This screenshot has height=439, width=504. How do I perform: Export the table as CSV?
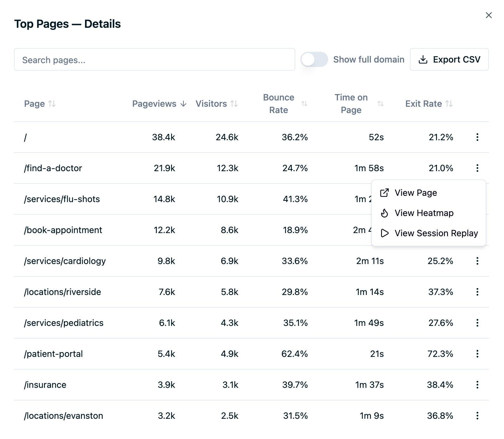[449, 59]
